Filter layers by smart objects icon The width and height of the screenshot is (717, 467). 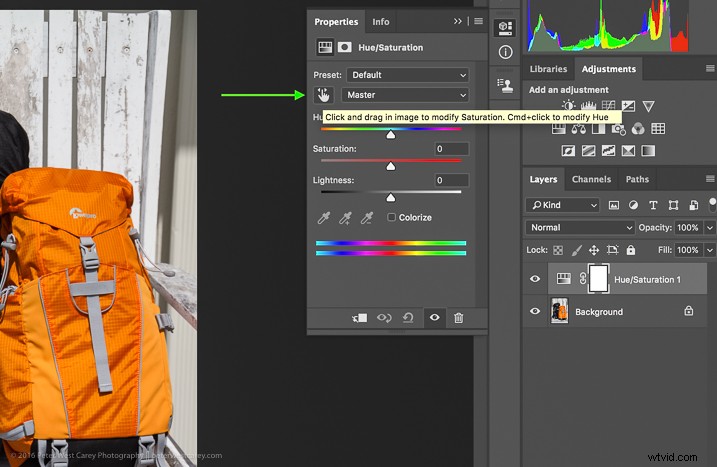[693, 205]
